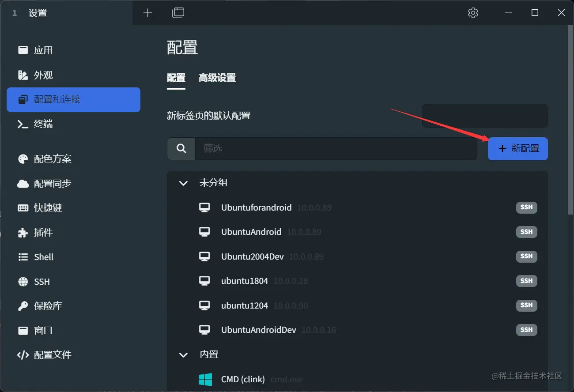Open the 配置文件 config file section
This screenshot has height=392, width=574.
[x=73, y=355]
